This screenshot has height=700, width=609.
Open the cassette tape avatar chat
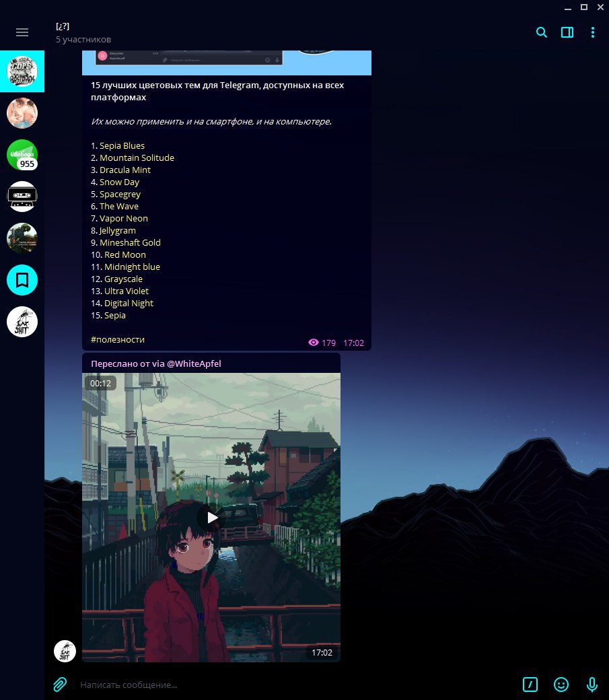point(22,197)
